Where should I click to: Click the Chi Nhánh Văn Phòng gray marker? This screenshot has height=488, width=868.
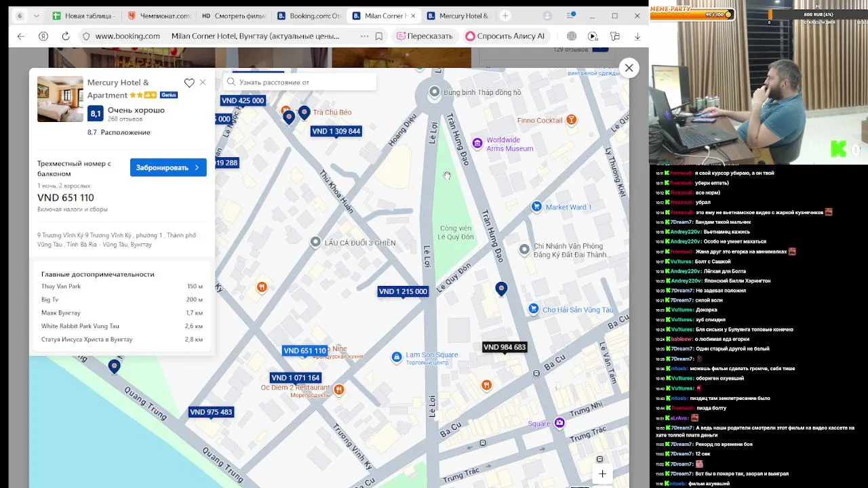pyautogui.click(x=524, y=249)
